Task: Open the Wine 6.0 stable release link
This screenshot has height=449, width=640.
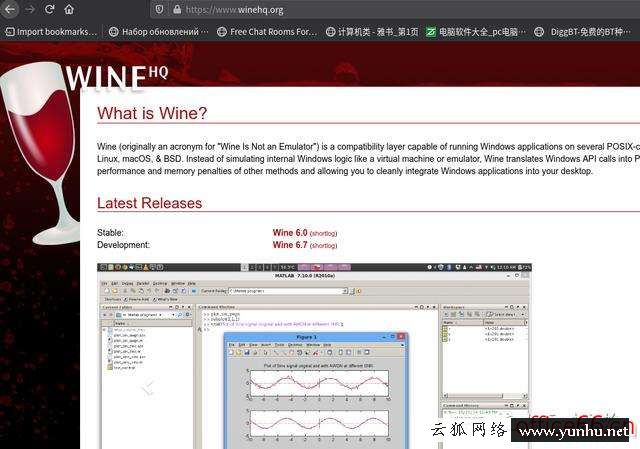Action: tap(290, 233)
